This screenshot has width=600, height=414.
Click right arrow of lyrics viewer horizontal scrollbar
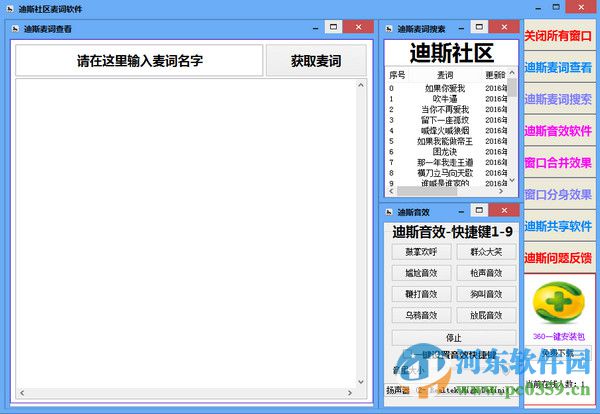pyautogui.click(x=350, y=393)
